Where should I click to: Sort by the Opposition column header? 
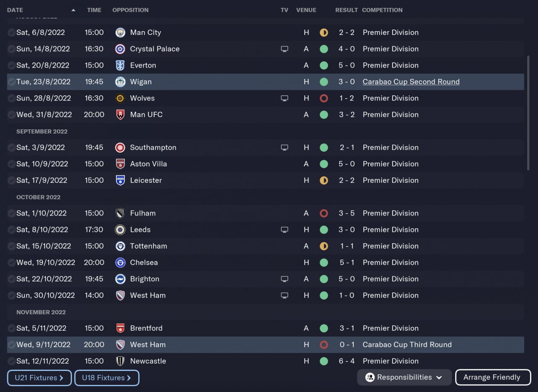coord(130,10)
